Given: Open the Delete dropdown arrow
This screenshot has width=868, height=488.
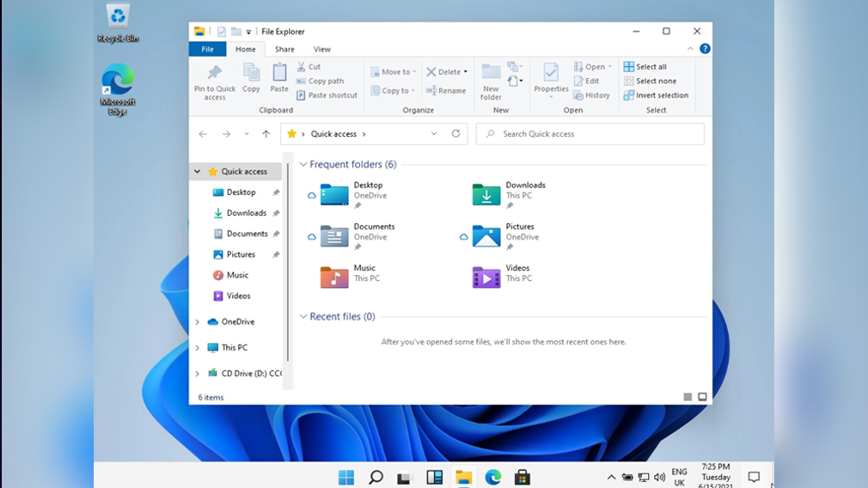Looking at the screenshot, I should coord(466,72).
